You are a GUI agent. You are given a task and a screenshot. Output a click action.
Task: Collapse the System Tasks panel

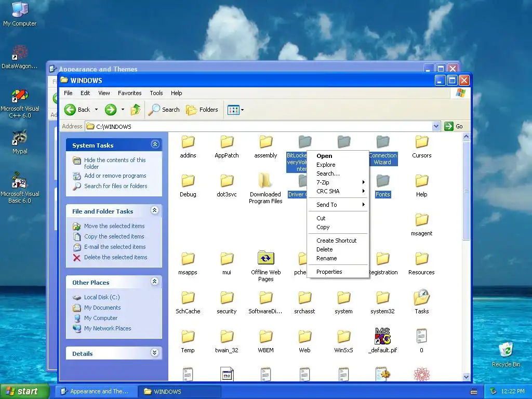point(155,144)
